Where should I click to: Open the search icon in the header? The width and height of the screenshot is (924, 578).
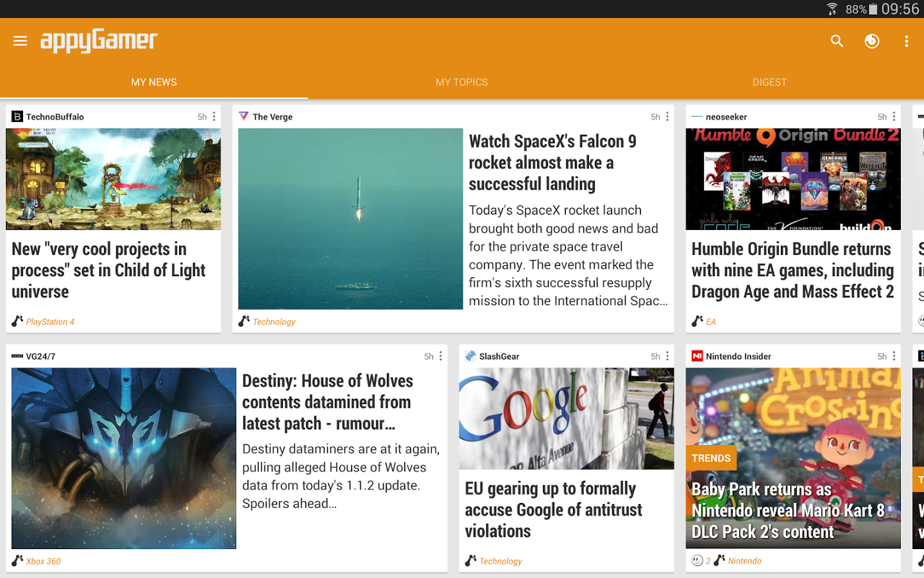click(x=837, y=41)
